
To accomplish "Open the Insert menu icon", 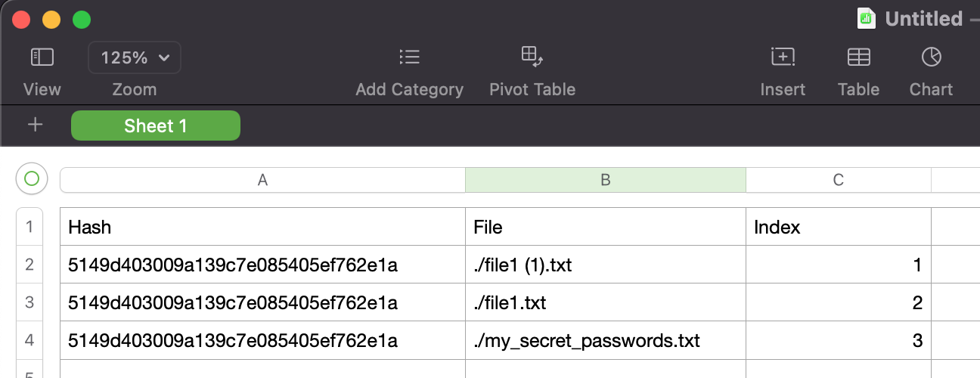I will click(x=783, y=57).
